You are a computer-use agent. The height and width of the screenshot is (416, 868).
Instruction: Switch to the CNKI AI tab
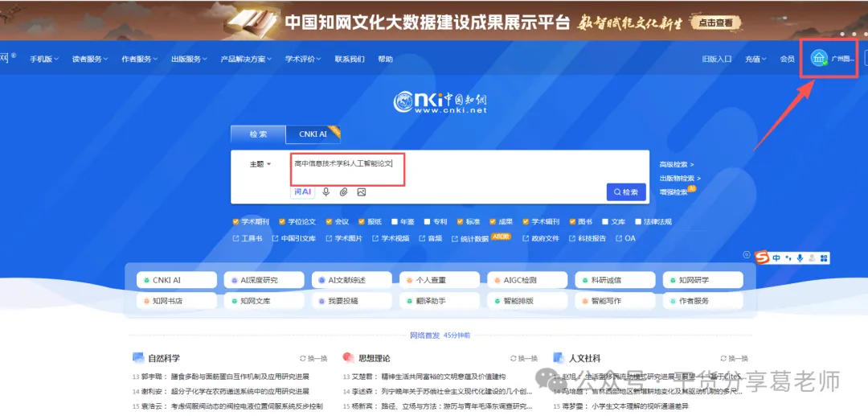[x=313, y=134]
